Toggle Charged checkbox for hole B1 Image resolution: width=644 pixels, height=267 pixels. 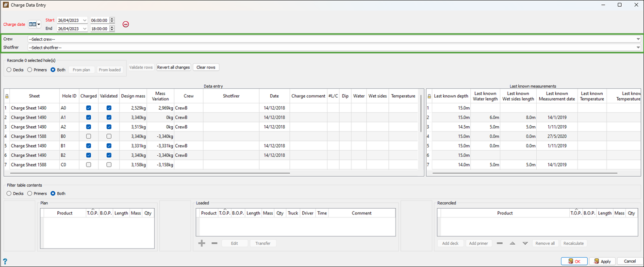click(x=88, y=146)
